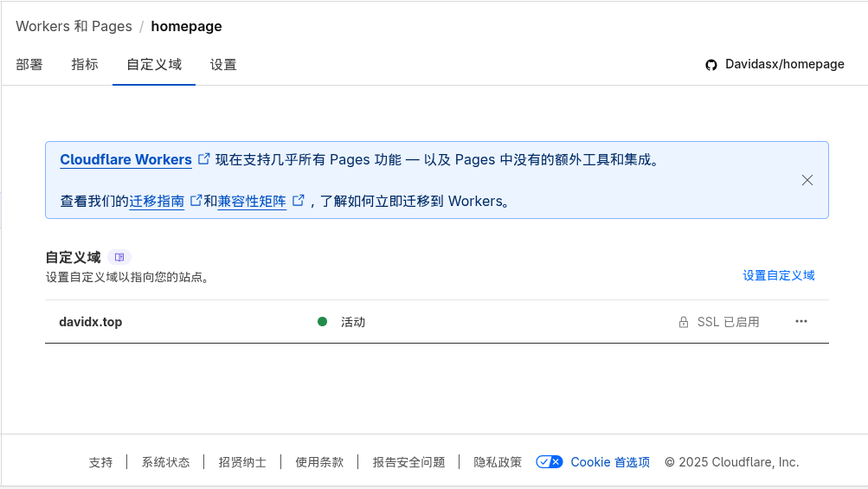The height and width of the screenshot is (489, 868).
Task: Click the external link icon after 兼容性矩阵
Action: [299, 201]
